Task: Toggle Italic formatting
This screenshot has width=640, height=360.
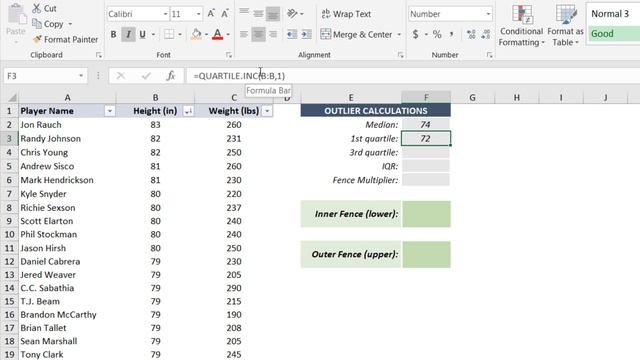Action: [128, 34]
